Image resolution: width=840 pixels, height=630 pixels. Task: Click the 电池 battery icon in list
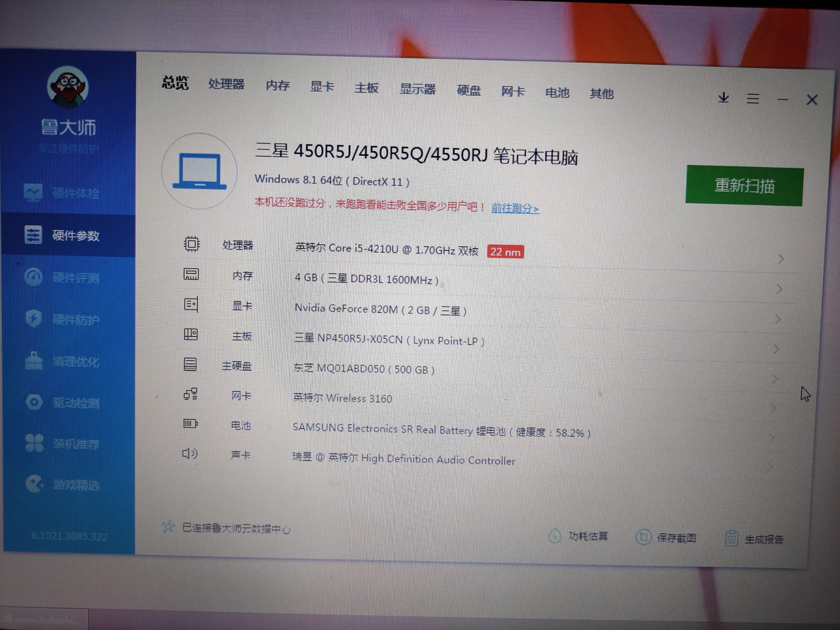point(190,423)
